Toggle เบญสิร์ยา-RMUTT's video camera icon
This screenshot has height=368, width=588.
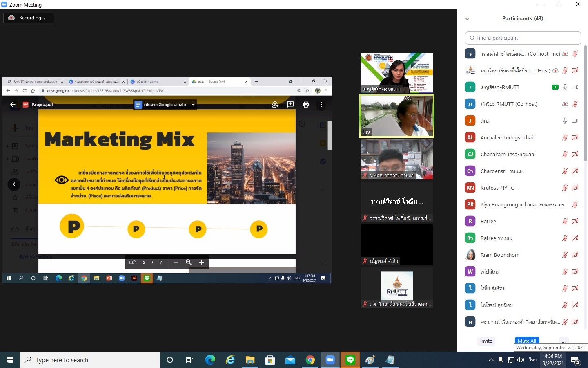click(x=575, y=87)
